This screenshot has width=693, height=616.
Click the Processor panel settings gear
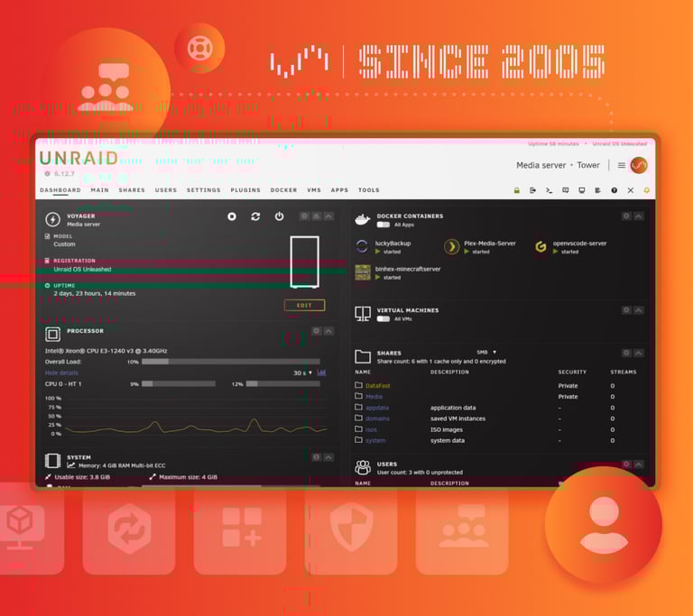click(x=316, y=331)
